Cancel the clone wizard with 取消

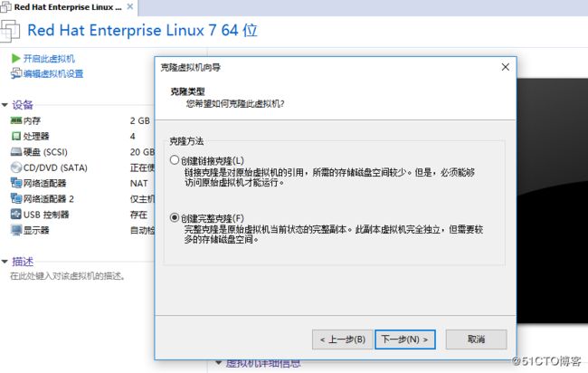point(476,340)
